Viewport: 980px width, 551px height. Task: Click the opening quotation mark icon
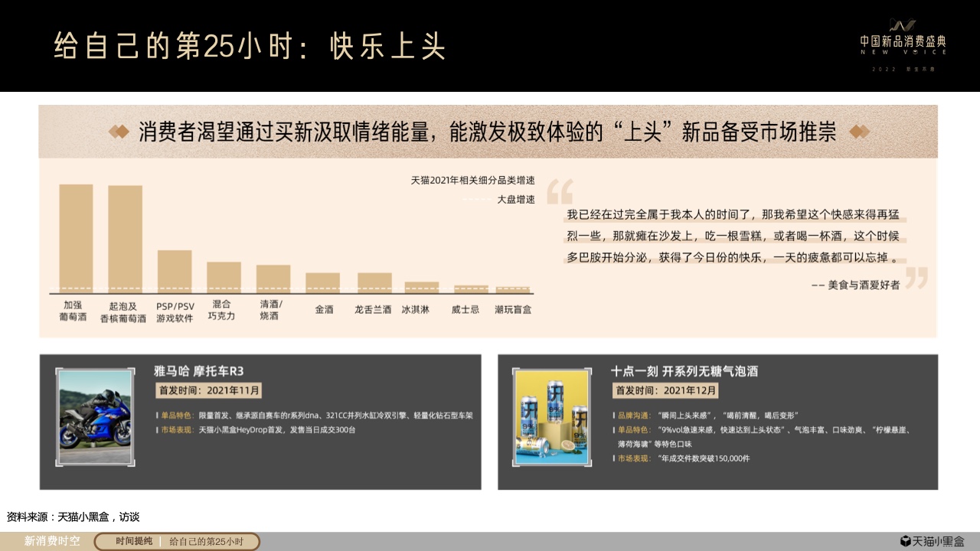click(560, 191)
